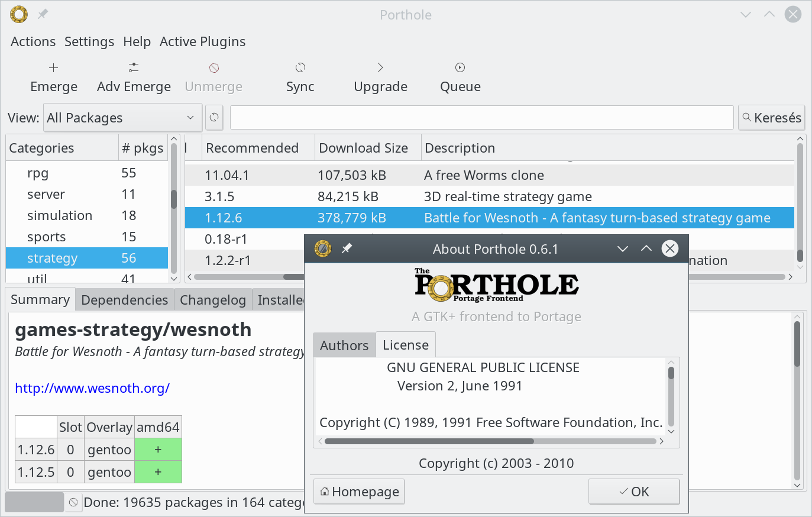812x517 pixels.
Task: Open the Help menu
Action: point(137,41)
